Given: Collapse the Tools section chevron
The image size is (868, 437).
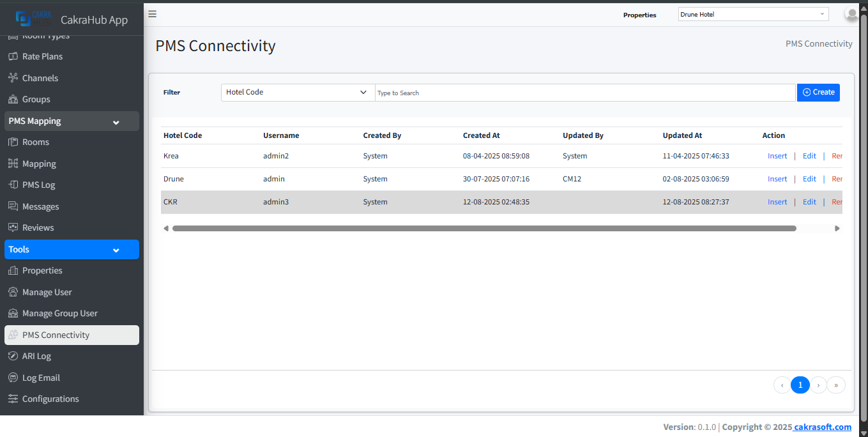Looking at the screenshot, I should pos(116,249).
